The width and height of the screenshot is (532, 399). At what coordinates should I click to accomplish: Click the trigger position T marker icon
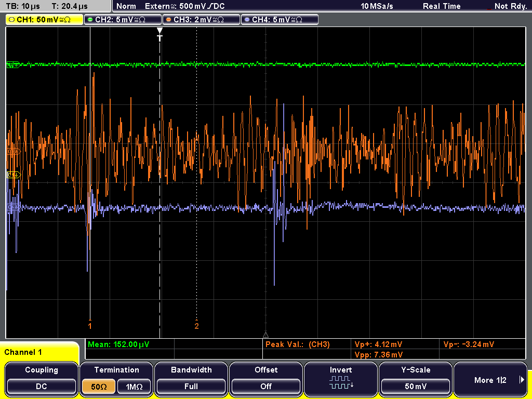(x=160, y=35)
